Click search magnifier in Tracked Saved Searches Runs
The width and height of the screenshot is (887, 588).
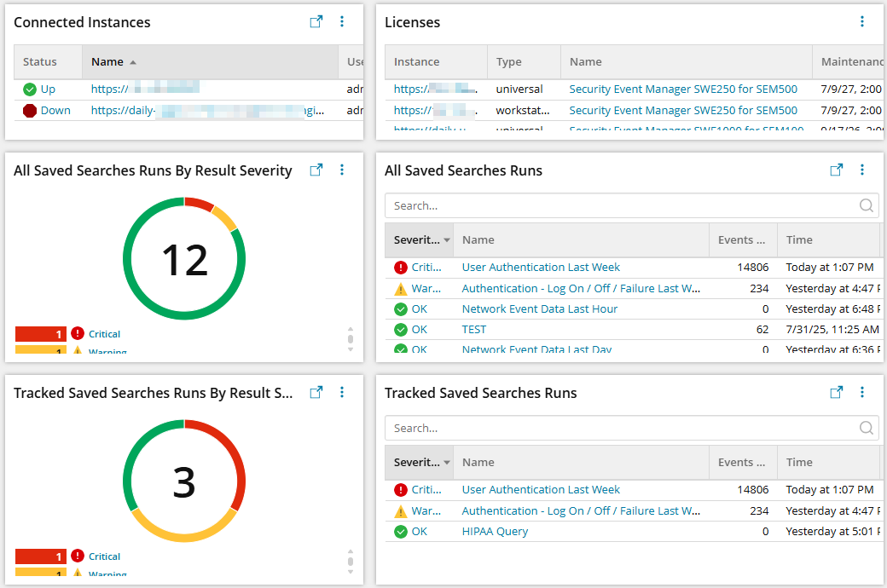coord(867,428)
